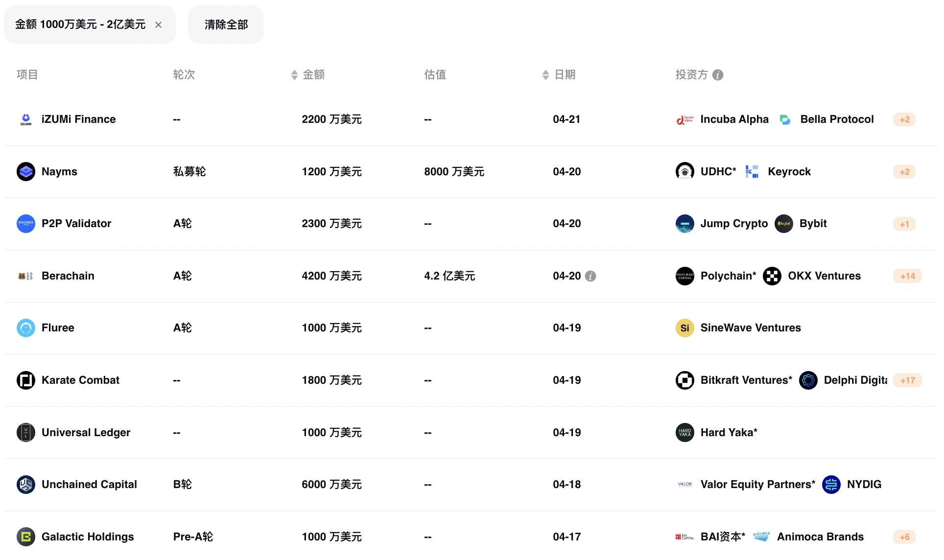Open the Unchained Capital project link
This screenshot has height=560, width=944.
[89, 485]
